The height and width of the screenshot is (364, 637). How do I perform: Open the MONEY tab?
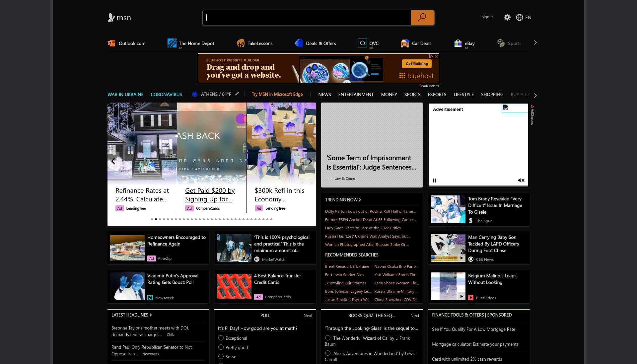point(389,95)
